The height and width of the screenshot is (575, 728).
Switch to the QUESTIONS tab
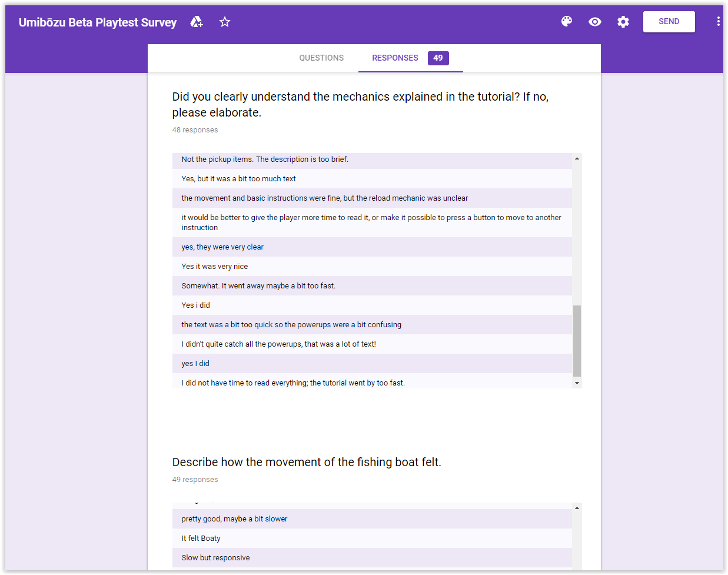pyautogui.click(x=321, y=58)
